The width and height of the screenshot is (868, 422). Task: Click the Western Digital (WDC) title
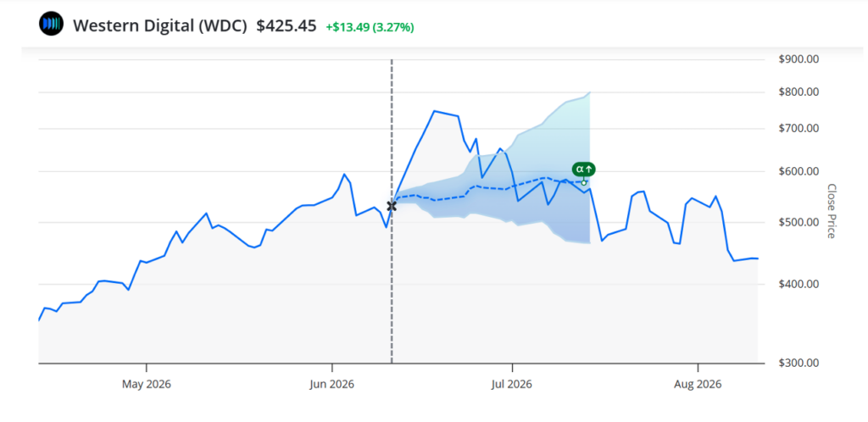click(x=160, y=25)
